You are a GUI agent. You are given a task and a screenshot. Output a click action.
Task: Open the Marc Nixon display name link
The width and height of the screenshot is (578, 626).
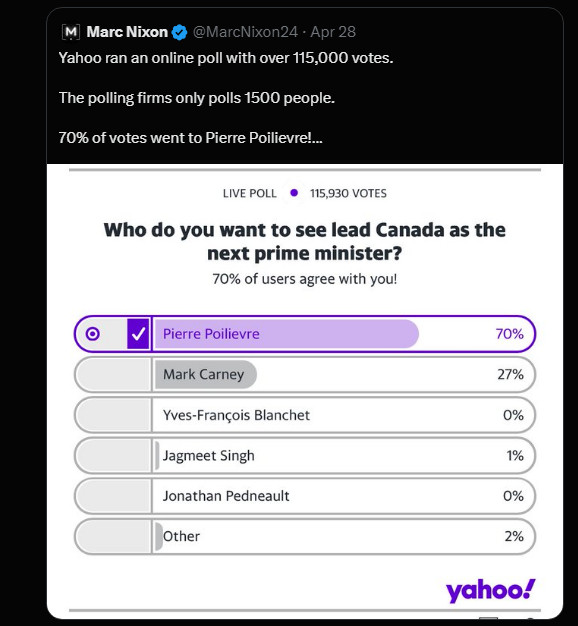pyautogui.click(x=127, y=32)
